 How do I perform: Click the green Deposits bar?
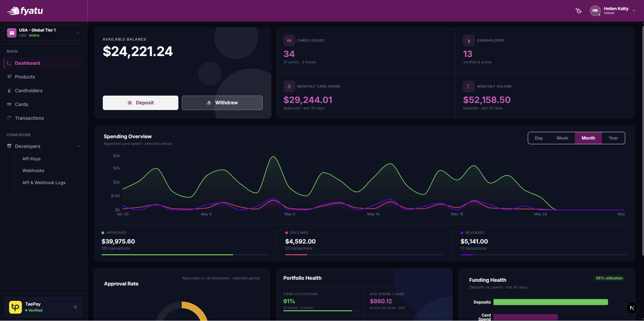pos(551,302)
